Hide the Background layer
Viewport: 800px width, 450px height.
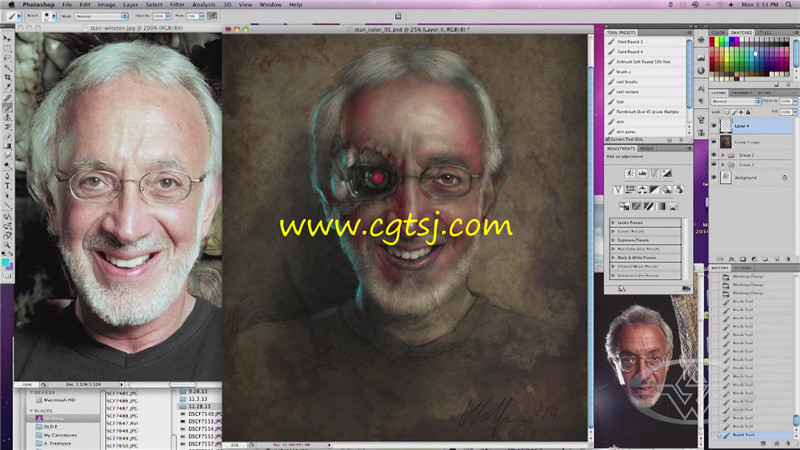[714, 177]
